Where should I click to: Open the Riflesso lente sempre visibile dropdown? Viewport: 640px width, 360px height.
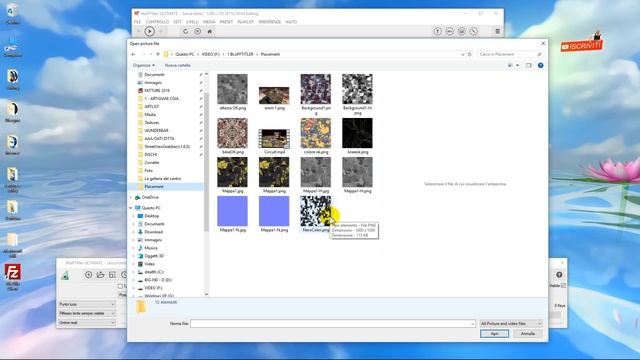[87, 313]
